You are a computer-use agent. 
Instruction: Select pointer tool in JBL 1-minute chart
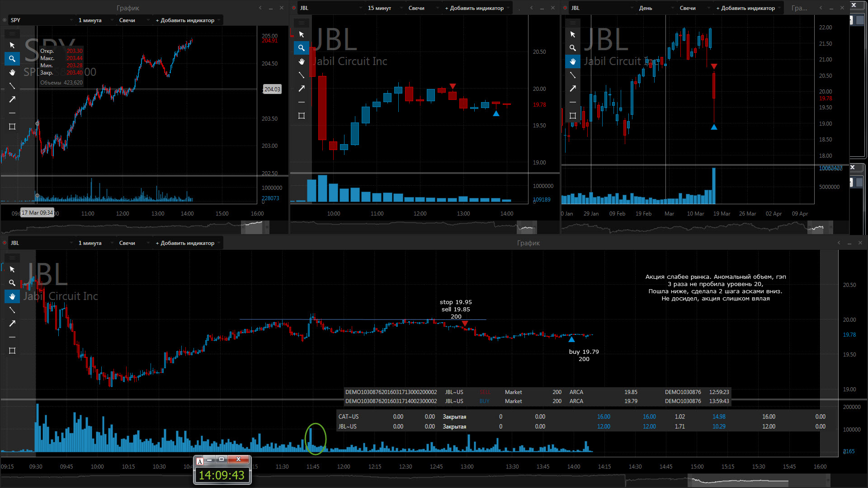(12, 269)
